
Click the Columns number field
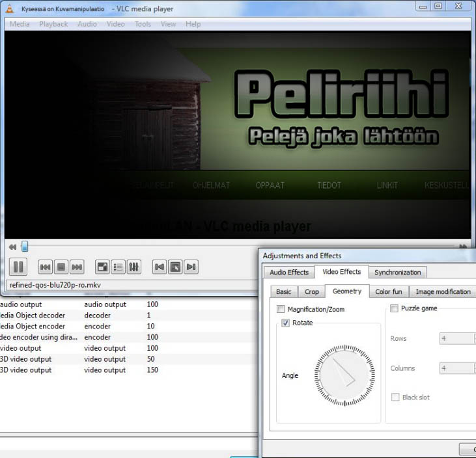[458, 368]
